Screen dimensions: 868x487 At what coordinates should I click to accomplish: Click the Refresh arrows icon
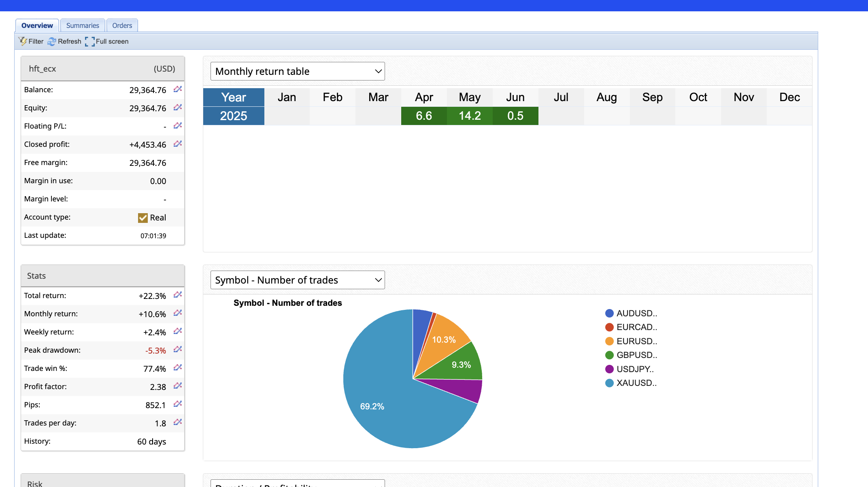point(52,41)
